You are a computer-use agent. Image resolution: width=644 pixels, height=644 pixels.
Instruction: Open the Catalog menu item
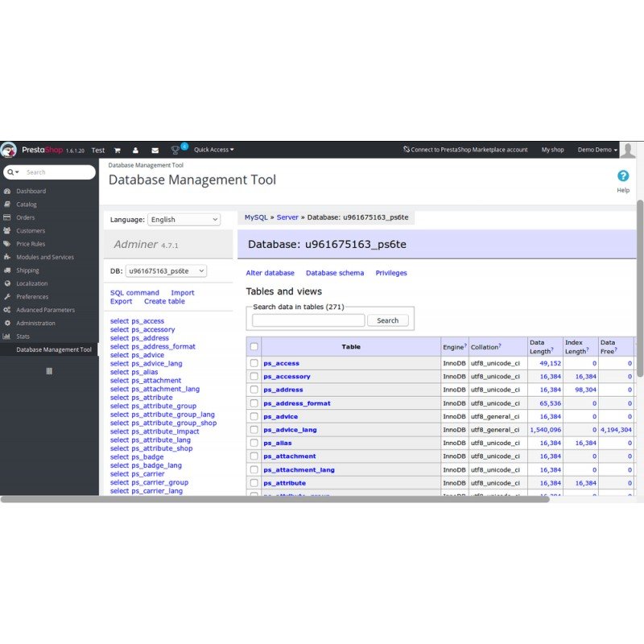pyautogui.click(x=27, y=204)
